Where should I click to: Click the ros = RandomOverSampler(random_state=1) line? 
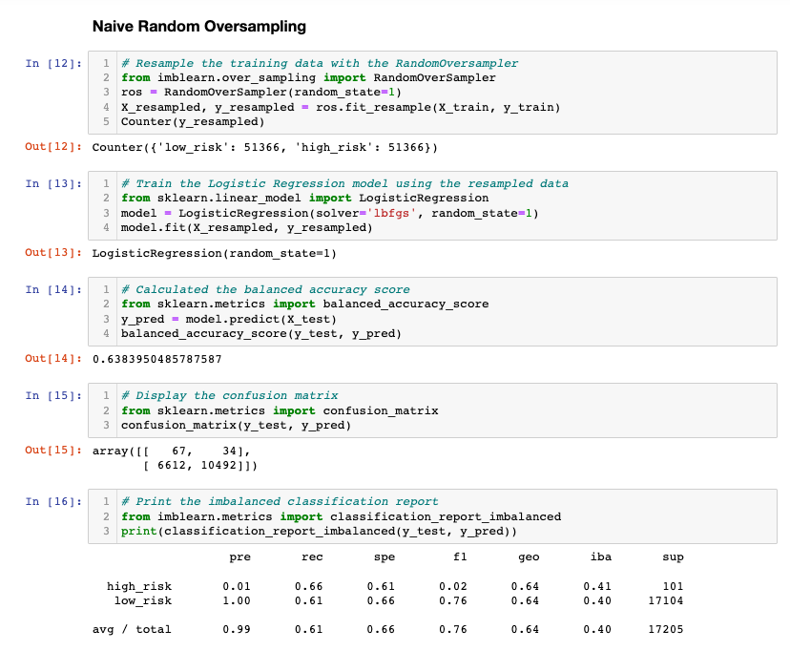(x=261, y=93)
